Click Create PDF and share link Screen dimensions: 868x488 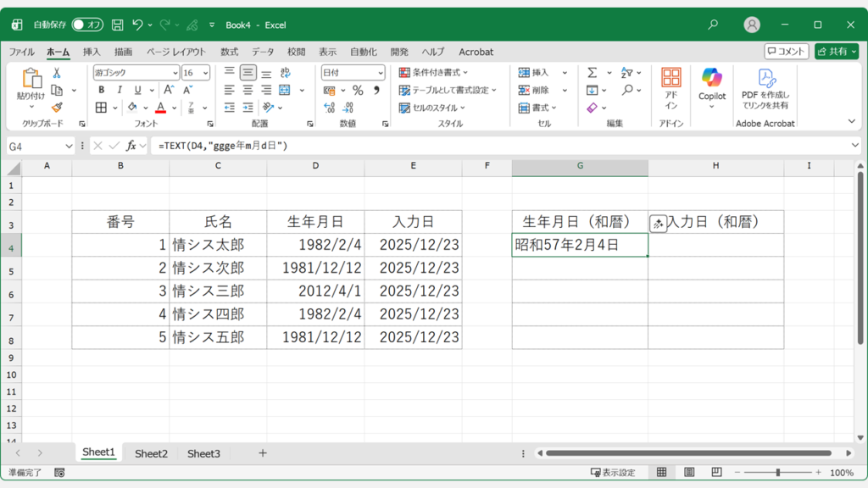[x=765, y=89]
